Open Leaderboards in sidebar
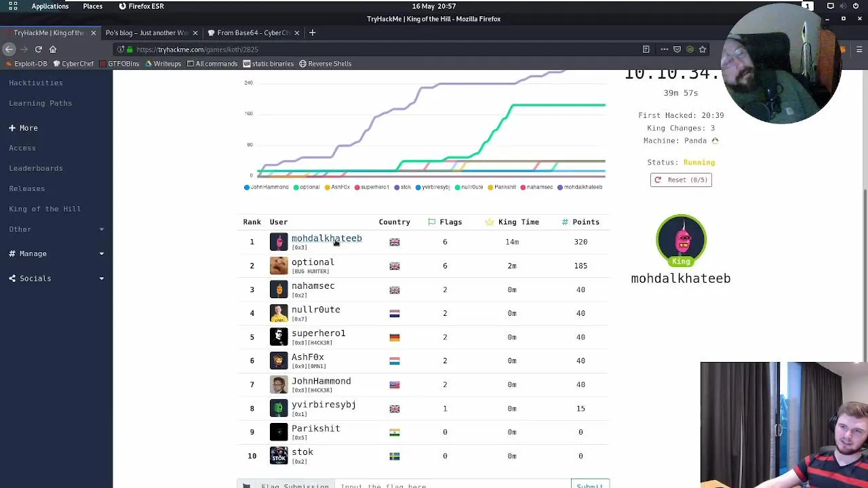 [36, 168]
